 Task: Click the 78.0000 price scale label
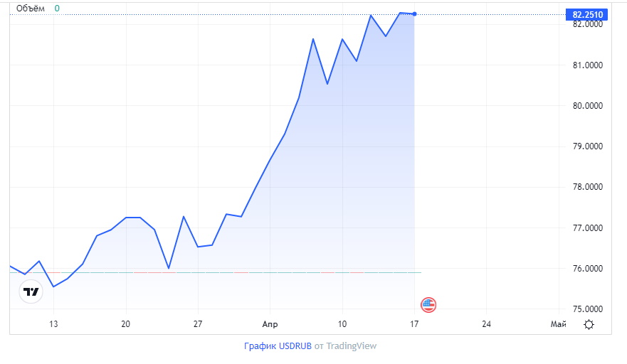pos(587,187)
